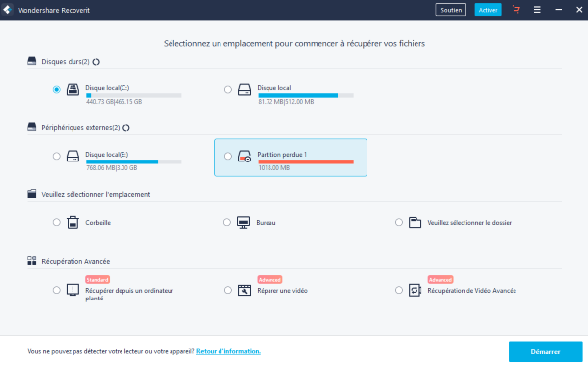
Task: Select the 512 MB Disque local radio button
Action: 228,89
